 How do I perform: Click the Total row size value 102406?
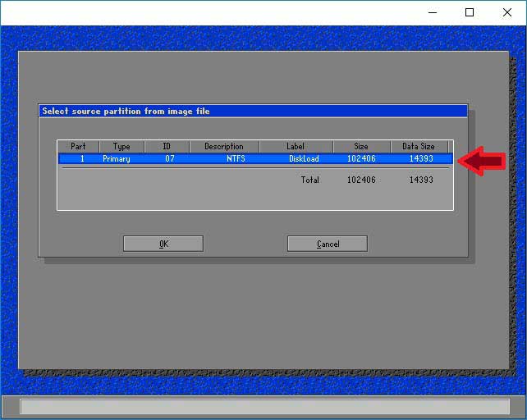[x=361, y=180]
